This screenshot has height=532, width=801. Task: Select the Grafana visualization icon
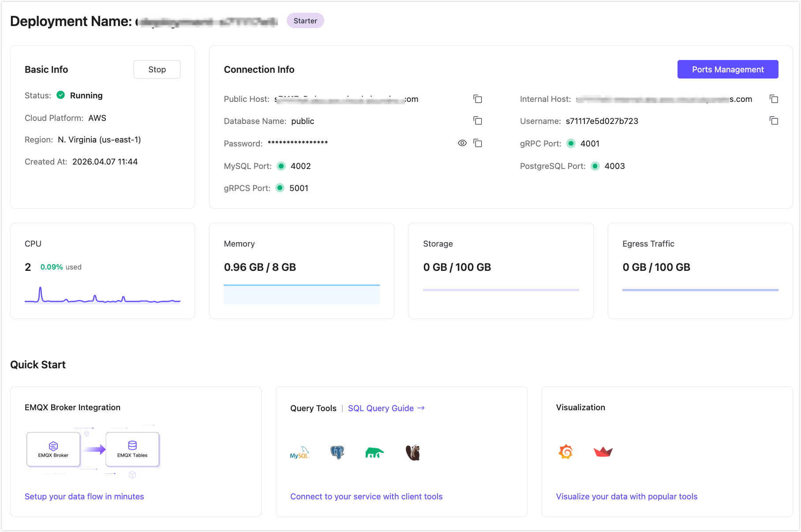(565, 452)
